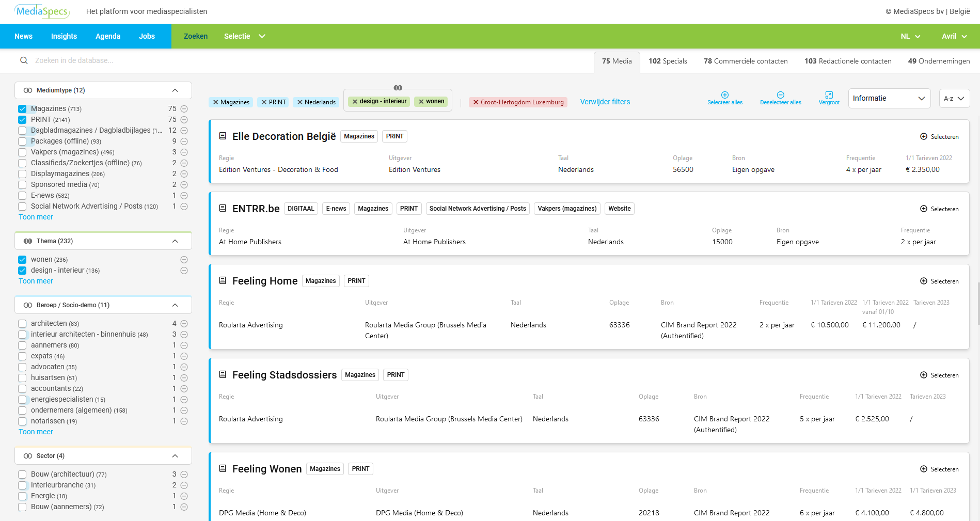
Task: Open the Informatie view dropdown
Action: click(x=889, y=98)
